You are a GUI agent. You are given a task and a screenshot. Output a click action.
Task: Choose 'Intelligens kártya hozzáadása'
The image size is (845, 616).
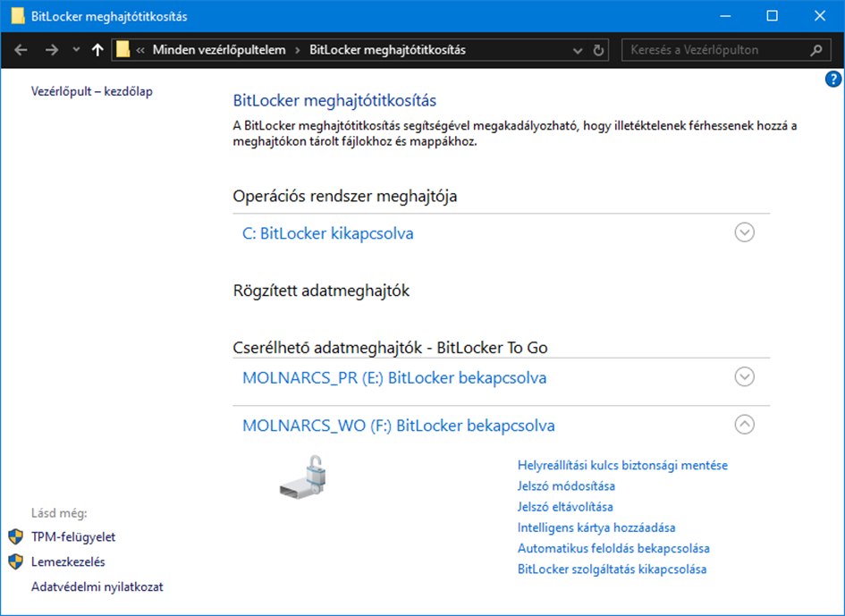596,527
